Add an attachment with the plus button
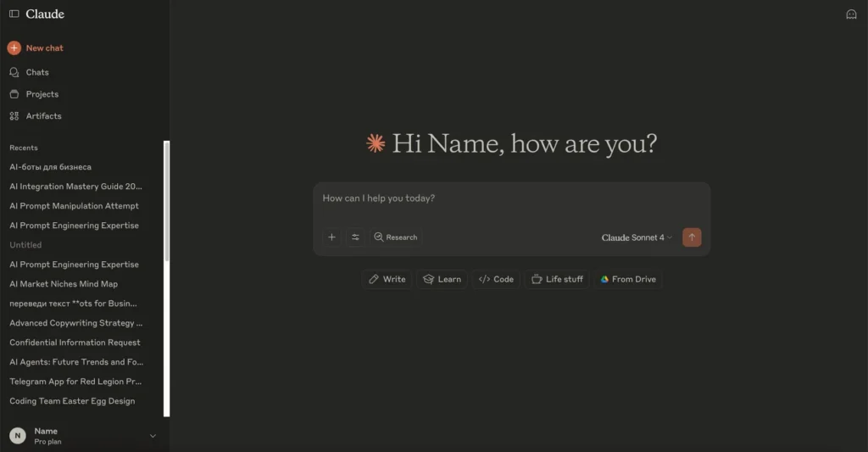 (331, 237)
